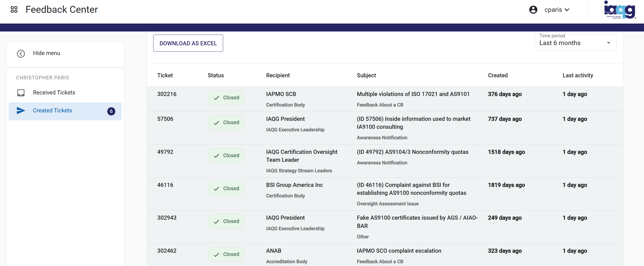Click the badge showing 6 tickets
The image size is (644, 266).
point(111,111)
